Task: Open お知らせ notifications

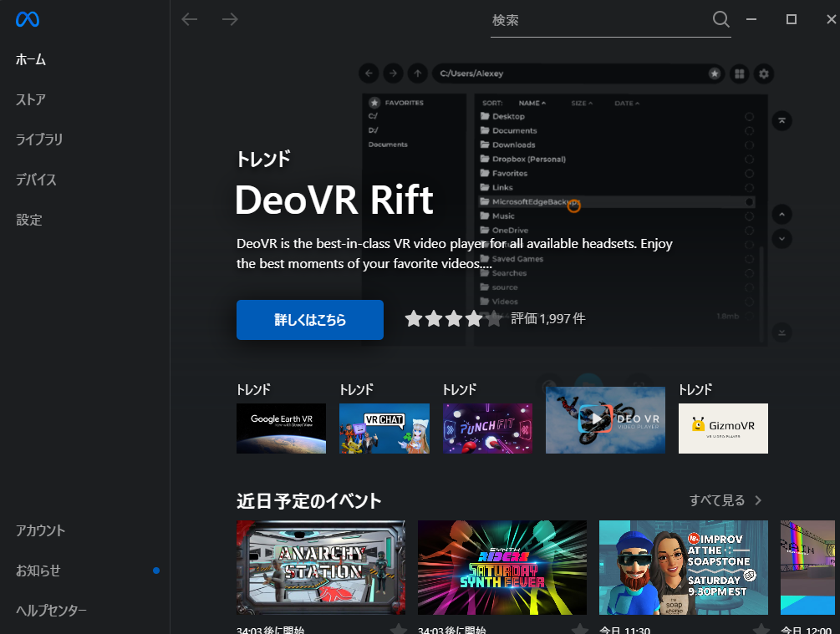Action: tap(38, 571)
